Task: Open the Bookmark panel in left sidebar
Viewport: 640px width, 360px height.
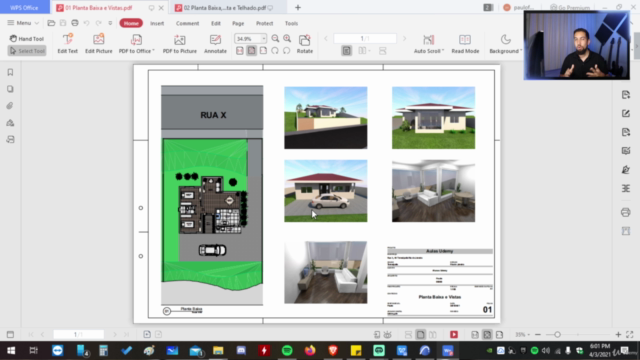Action: 10,72
